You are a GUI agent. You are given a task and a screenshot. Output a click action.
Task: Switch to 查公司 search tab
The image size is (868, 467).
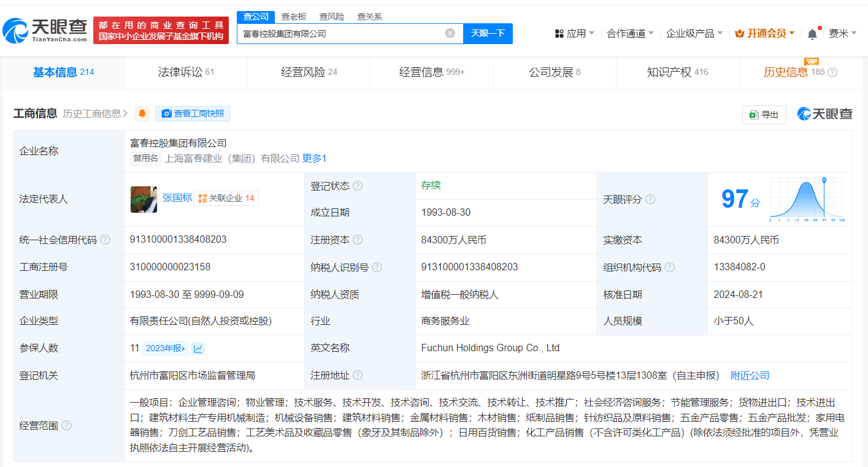pyautogui.click(x=256, y=17)
